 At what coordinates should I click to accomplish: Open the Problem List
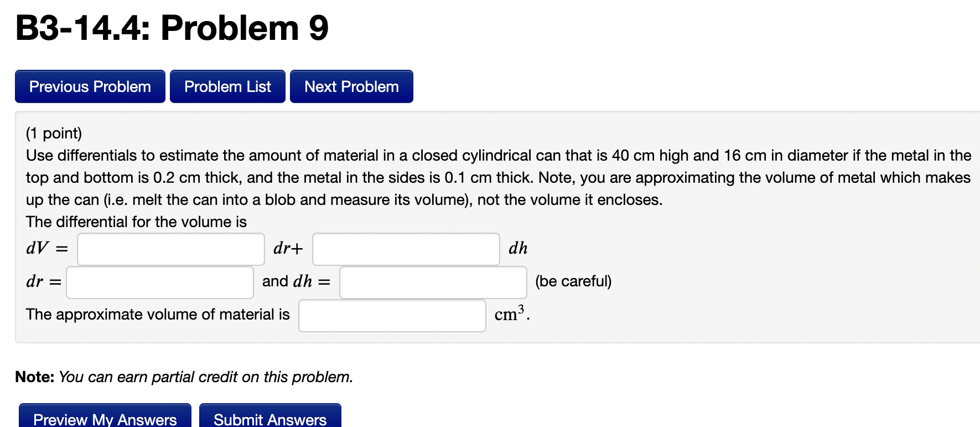tap(227, 86)
